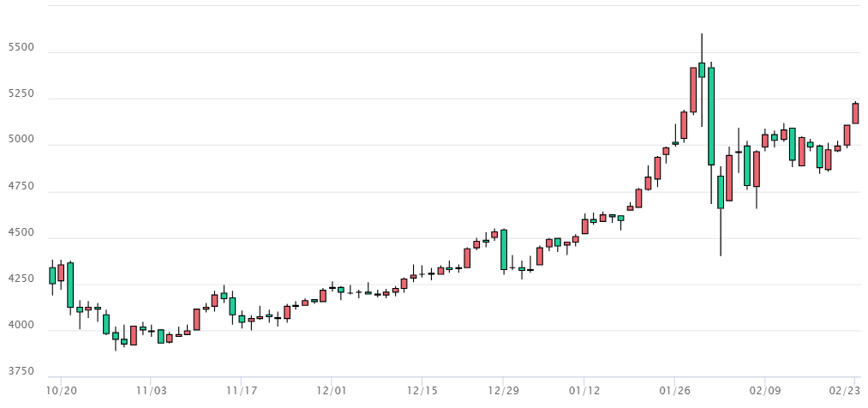Image resolution: width=868 pixels, height=408 pixels.
Task: Click the 3750 price label
Action: click(x=20, y=372)
